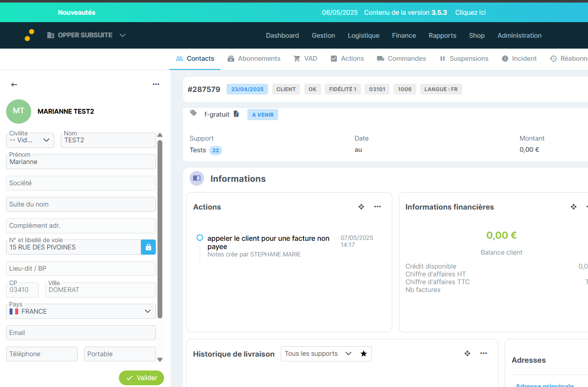Click the move icon on Historique de livraison
The width and height of the screenshot is (588, 387).
(x=467, y=354)
